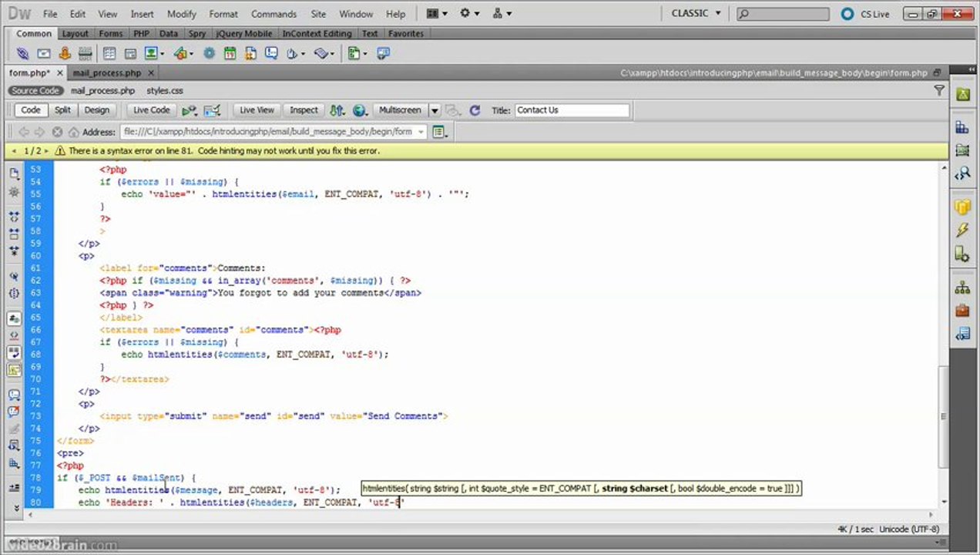Open the Tag Chooser icon

383,53
